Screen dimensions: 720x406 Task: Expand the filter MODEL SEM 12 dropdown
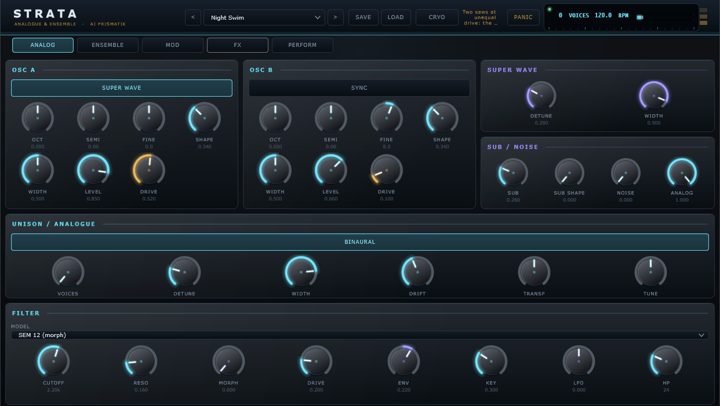point(360,335)
